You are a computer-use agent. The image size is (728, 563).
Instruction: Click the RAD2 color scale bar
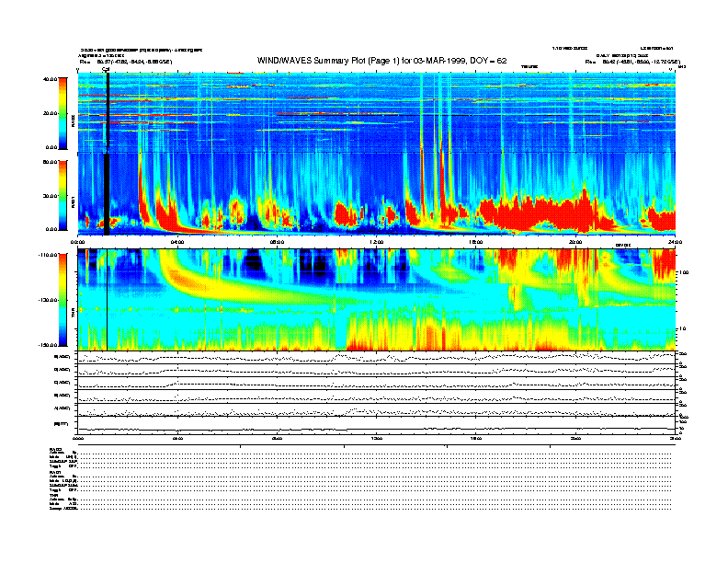(x=63, y=113)
